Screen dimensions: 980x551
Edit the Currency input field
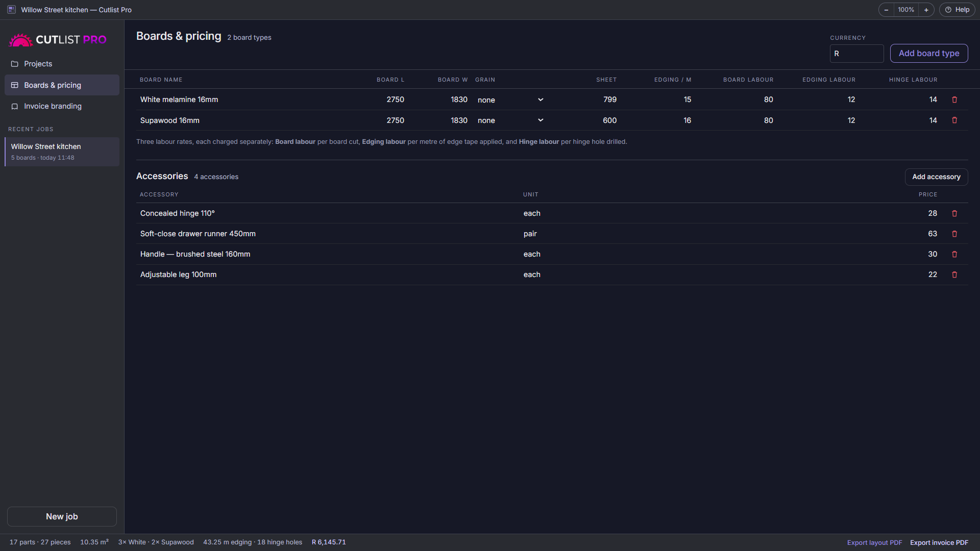point(856,54)
